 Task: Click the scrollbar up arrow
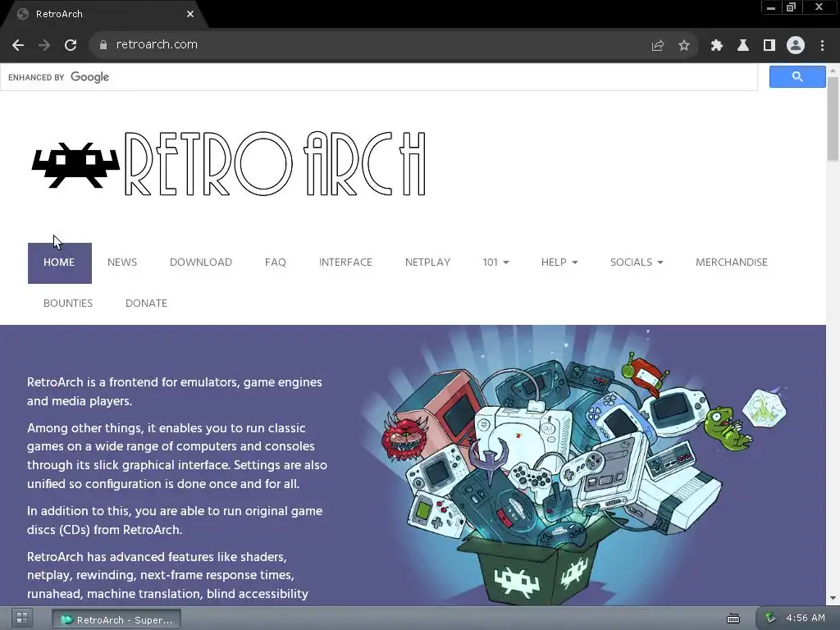tap(833, 71)
